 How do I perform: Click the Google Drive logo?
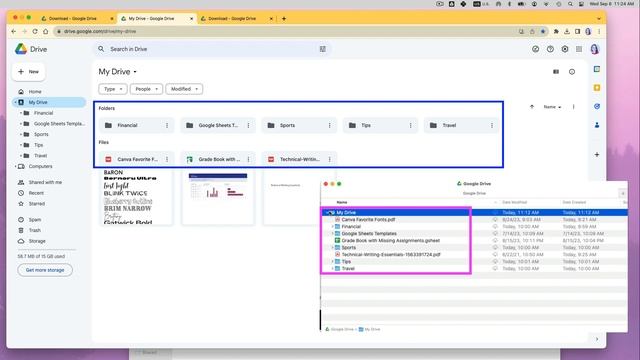pos(21,49)
